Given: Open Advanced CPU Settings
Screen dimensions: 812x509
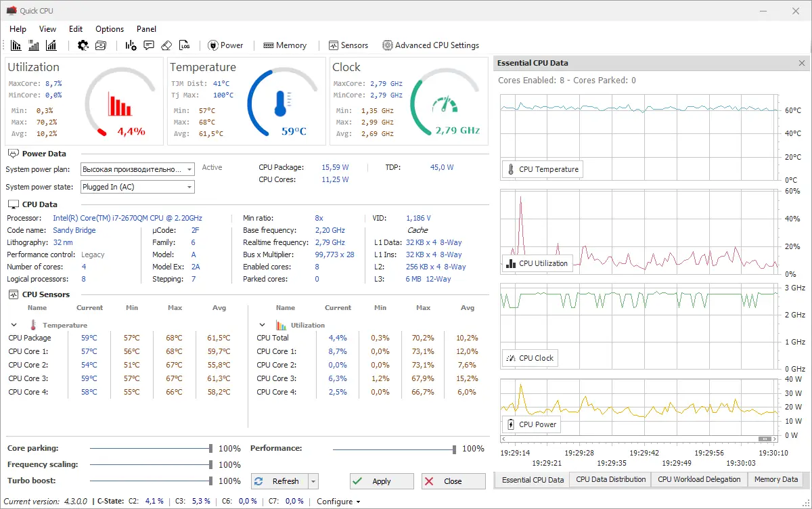Looking at the screenshot, I should click(431, 45).
